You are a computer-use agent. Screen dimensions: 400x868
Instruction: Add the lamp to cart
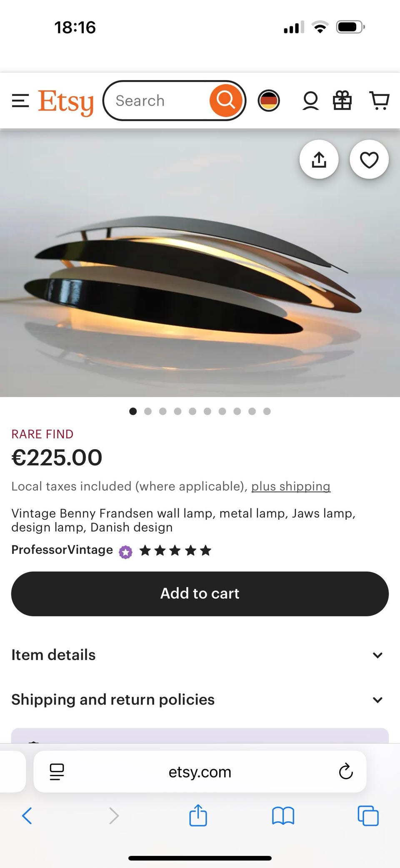click(200, 594)
